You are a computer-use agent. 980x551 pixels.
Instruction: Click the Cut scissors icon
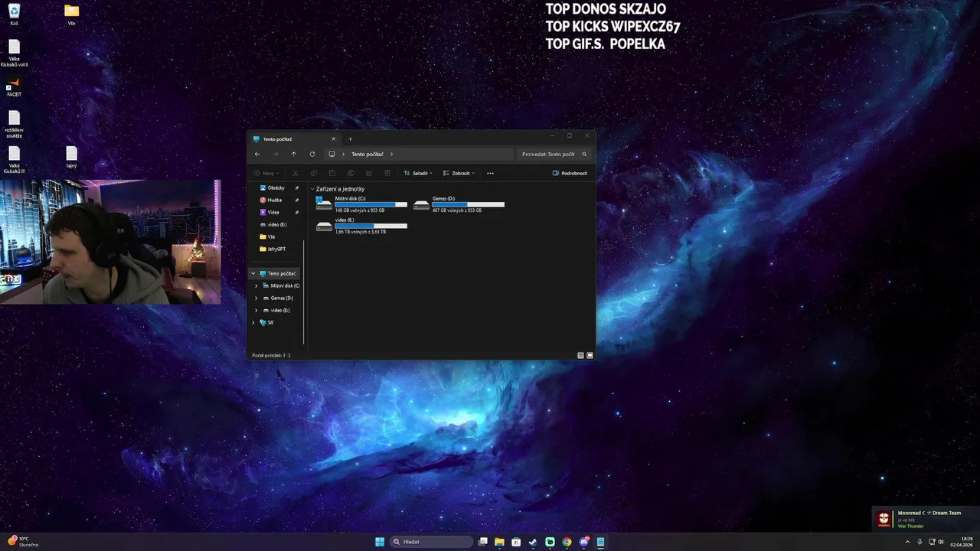[x=296, y=173]
